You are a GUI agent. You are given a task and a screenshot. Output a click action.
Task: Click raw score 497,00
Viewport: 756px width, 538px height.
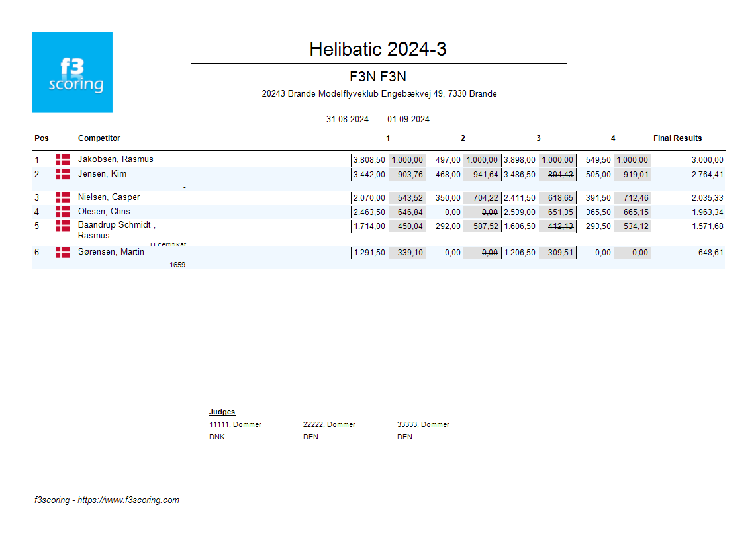tap(448, 160)
